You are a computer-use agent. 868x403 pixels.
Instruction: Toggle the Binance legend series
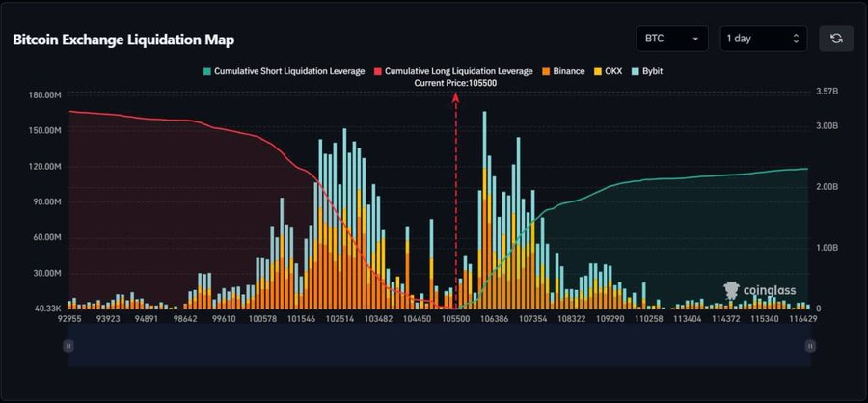tap(563, 71)
